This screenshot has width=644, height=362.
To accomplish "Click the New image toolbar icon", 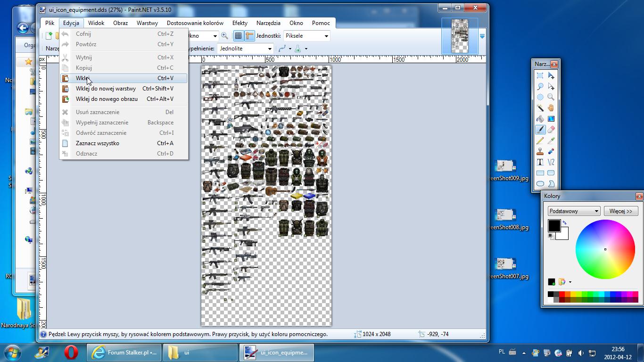I will point(49,36).
